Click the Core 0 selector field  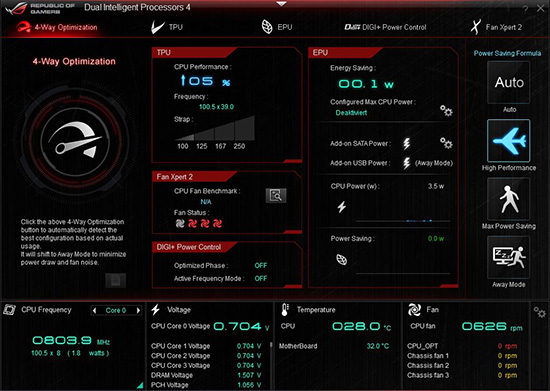click(116, 310)
